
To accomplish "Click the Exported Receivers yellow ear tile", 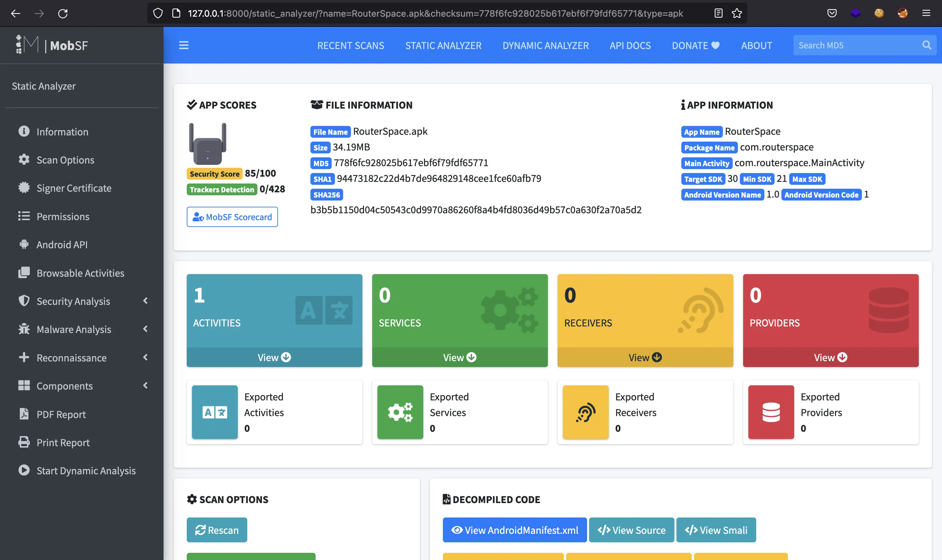I will tap(585, 412).
